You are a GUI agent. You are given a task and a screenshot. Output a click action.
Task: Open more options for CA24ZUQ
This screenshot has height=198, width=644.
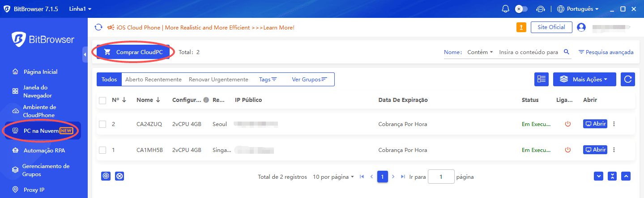click(614, 124)
